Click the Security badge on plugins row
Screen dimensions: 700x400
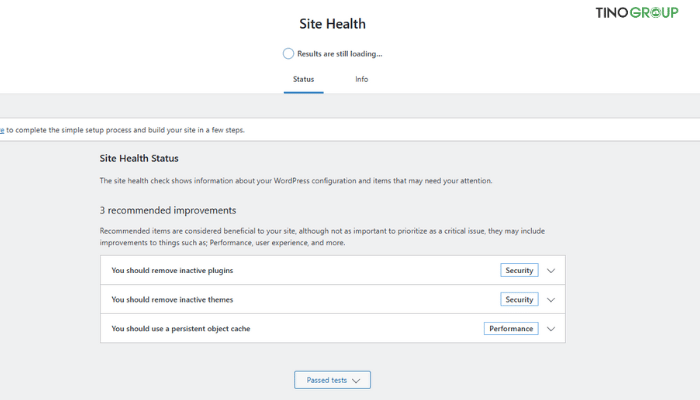(519, 270)
